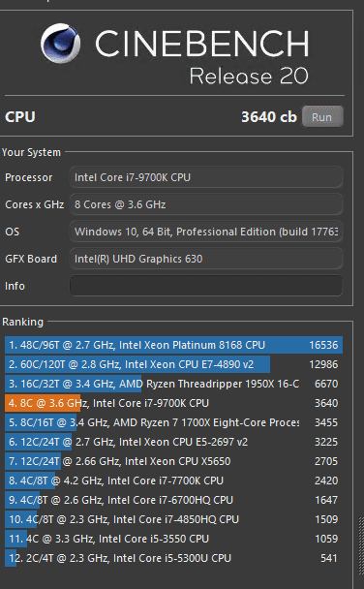Viewport: 364px width, 589px height.
Task: Click the CPU score 3640 cb label
Action: click(x=269, y=117)
